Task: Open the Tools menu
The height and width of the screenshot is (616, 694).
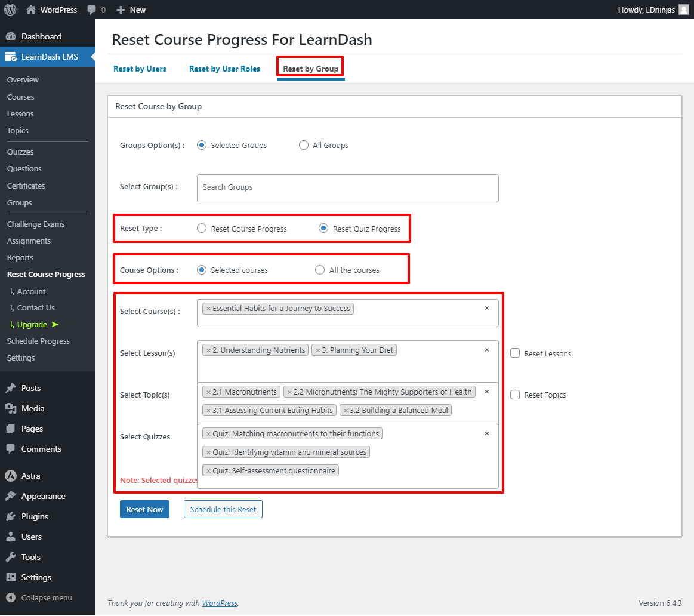Action: 47,558
